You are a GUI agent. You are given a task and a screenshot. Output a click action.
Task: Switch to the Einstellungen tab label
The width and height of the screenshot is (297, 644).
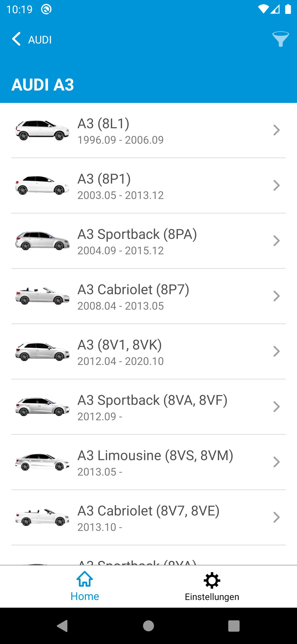coord(212,597)
